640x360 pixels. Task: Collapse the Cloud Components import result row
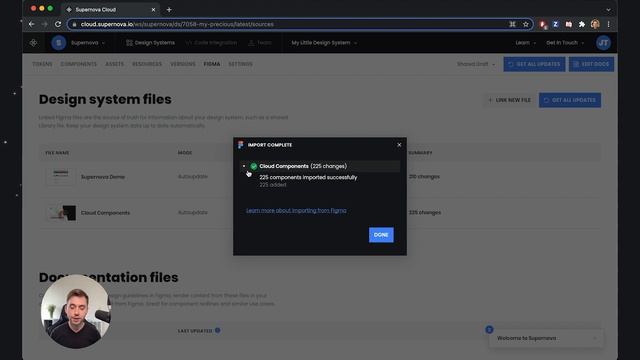[x=244, y=166]
